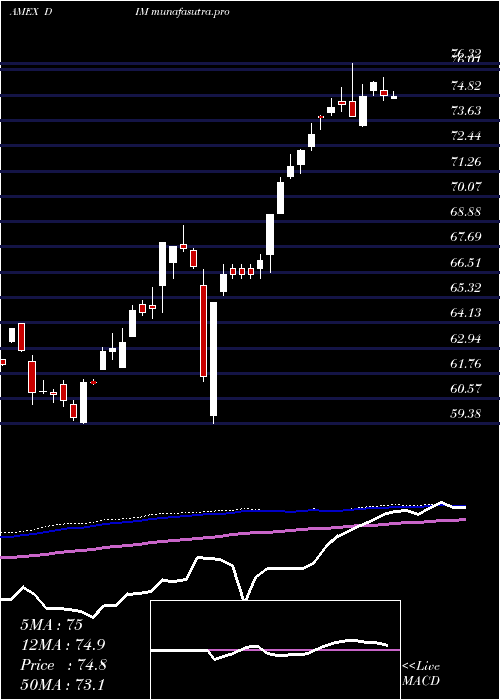Click the 12MA : 74.9 readout

click(62, 645)
